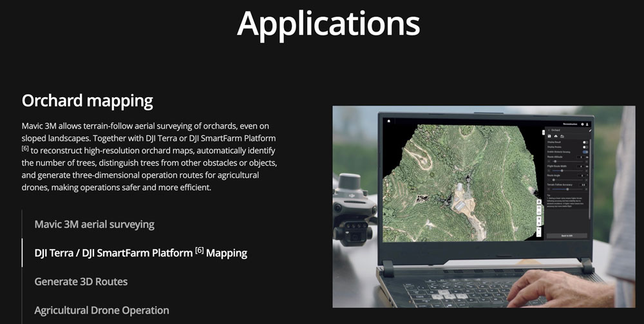Select DJI Terra / SmartFarm Platform Mapping tab

point(141,253)
